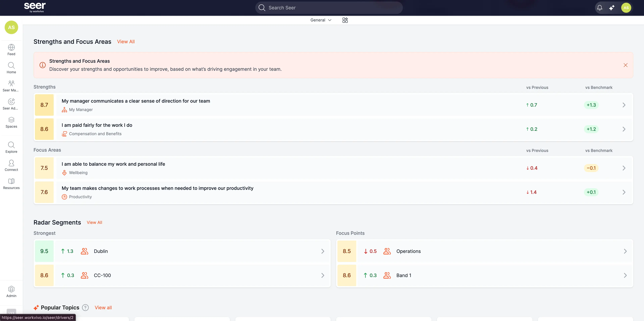Click the info icon in the banner
This screenshot has height=321, width=644.
pyautogui.click(x=42, y=65)
